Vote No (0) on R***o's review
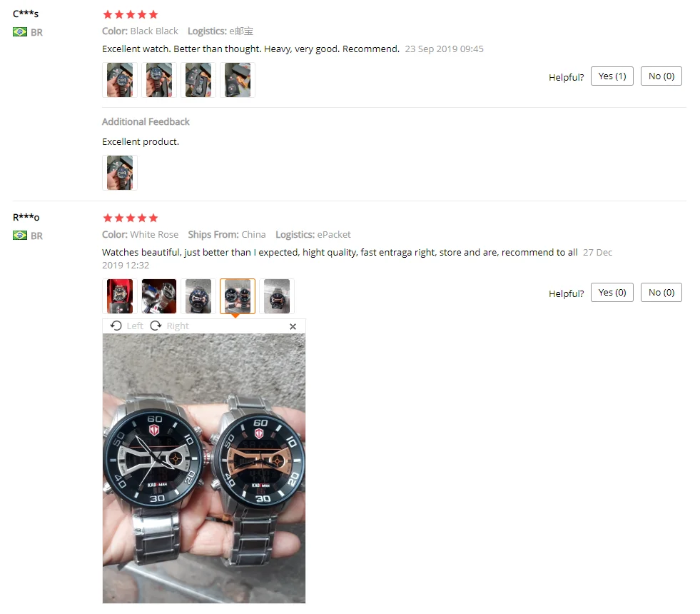This screenshot has height=614, width=700. pyautogui.click(x=661, y=293)
